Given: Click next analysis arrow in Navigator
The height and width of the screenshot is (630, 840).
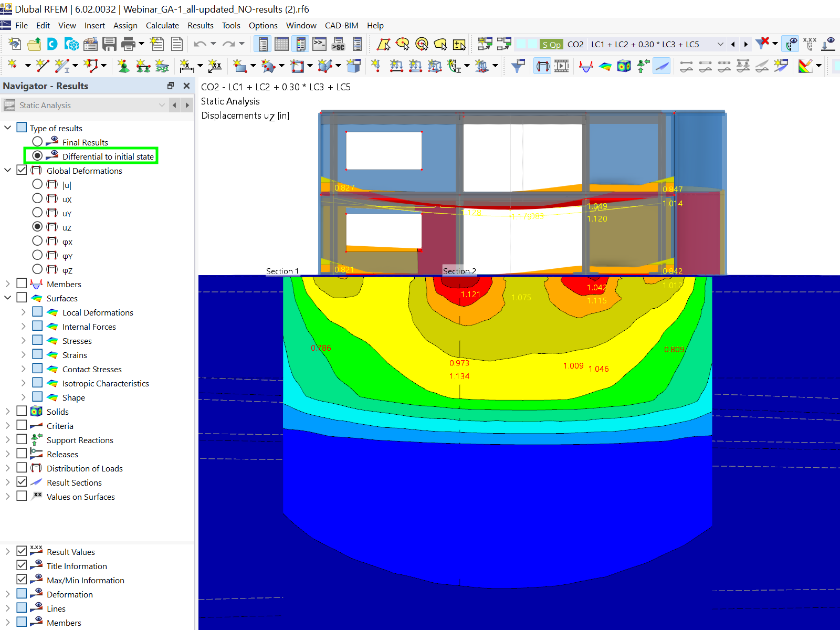Looking at the screenshot, I should tap(187, 105).
